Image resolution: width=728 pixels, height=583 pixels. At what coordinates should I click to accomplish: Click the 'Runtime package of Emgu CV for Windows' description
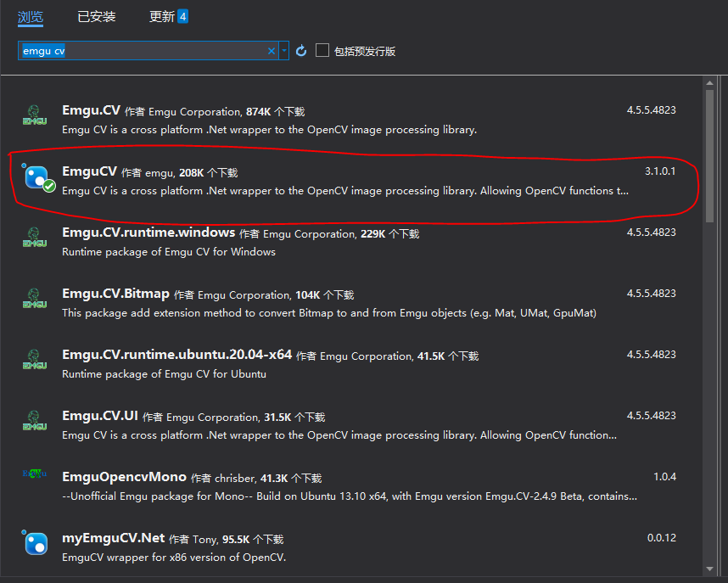[169, 252]
